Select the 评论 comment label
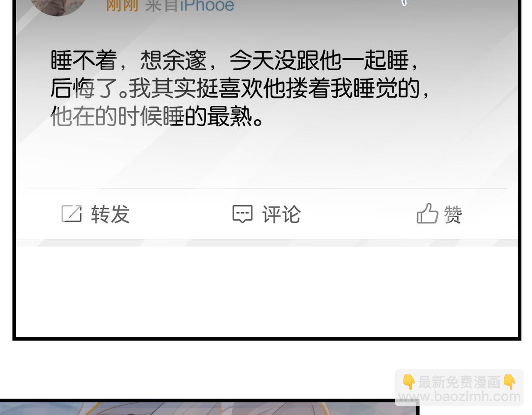The image size is (532, 415). tap(281, 214)
